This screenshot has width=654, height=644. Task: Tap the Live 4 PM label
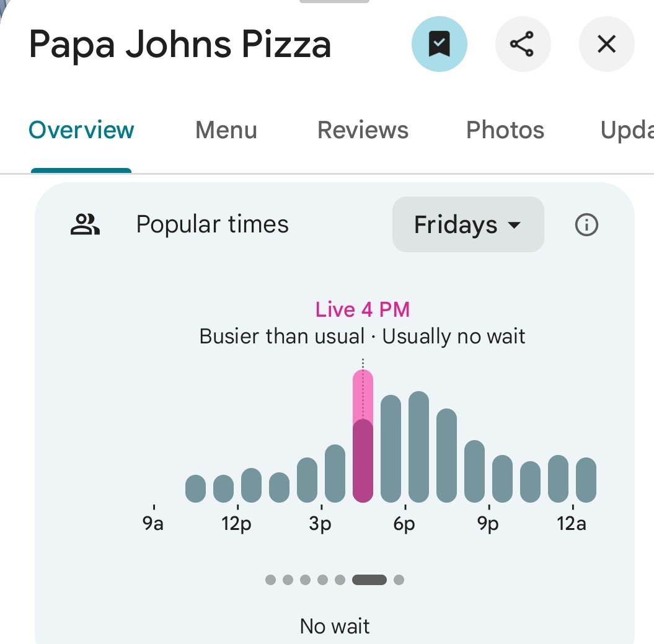[x=363, y=309]
